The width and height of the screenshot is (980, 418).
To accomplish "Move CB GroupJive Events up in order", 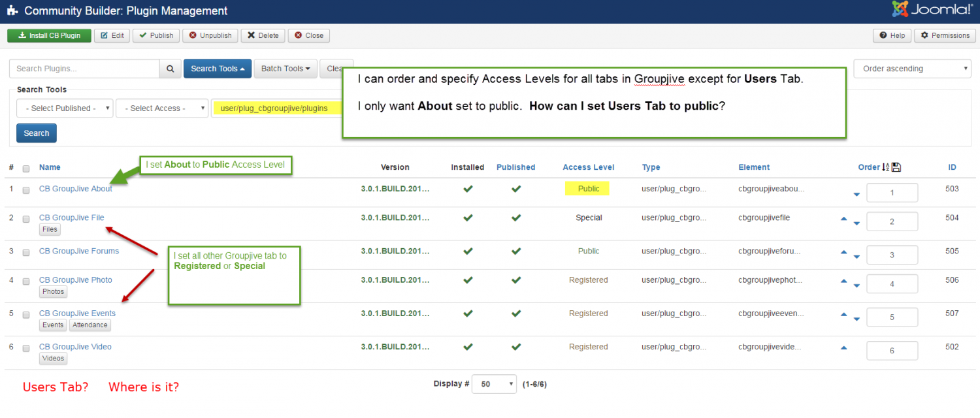I will coord(843,315).
